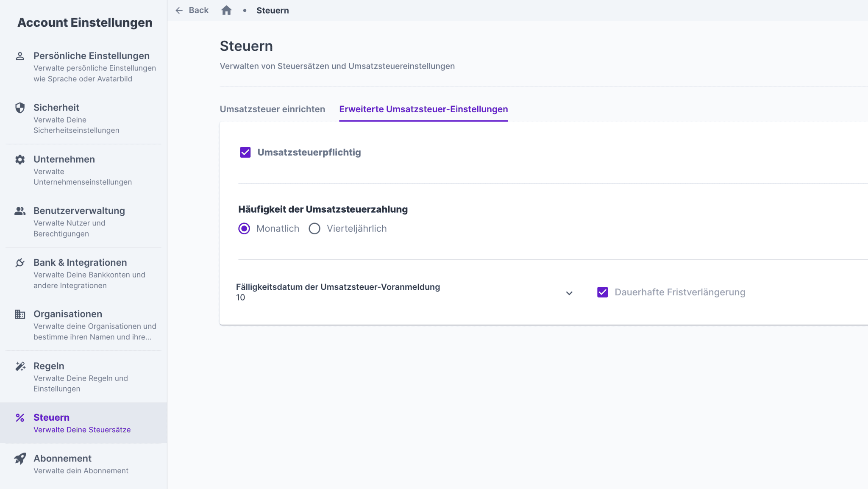This screenshot has width=868, height=489.
Task: Switch to Umsatzsteuer einrichten tab
Action: point(272,109)
